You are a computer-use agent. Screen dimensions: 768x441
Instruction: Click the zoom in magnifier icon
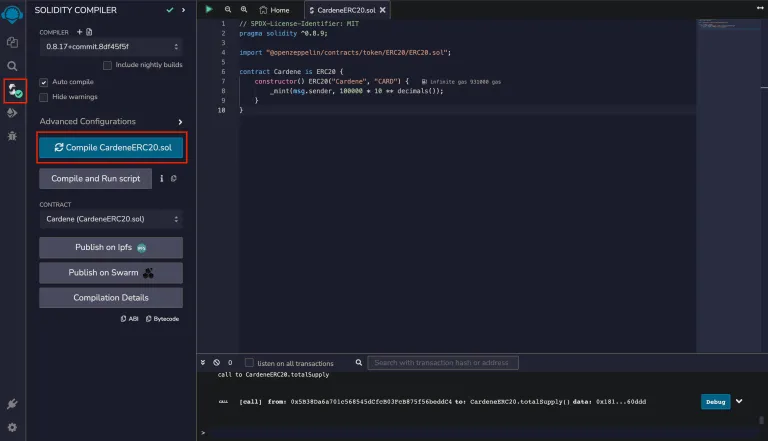pyautogui.click(x=244, y=9)
